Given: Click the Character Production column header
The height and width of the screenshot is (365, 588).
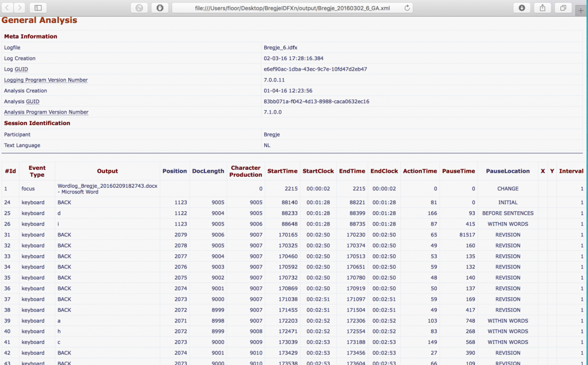Looking at the screenshot, I should [x=246, y=171].
